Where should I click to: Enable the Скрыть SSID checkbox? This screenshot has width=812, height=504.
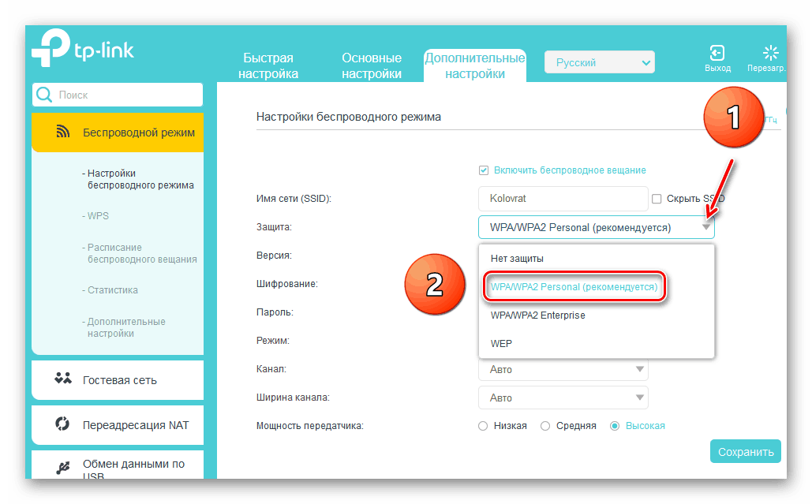coord(655,199)
